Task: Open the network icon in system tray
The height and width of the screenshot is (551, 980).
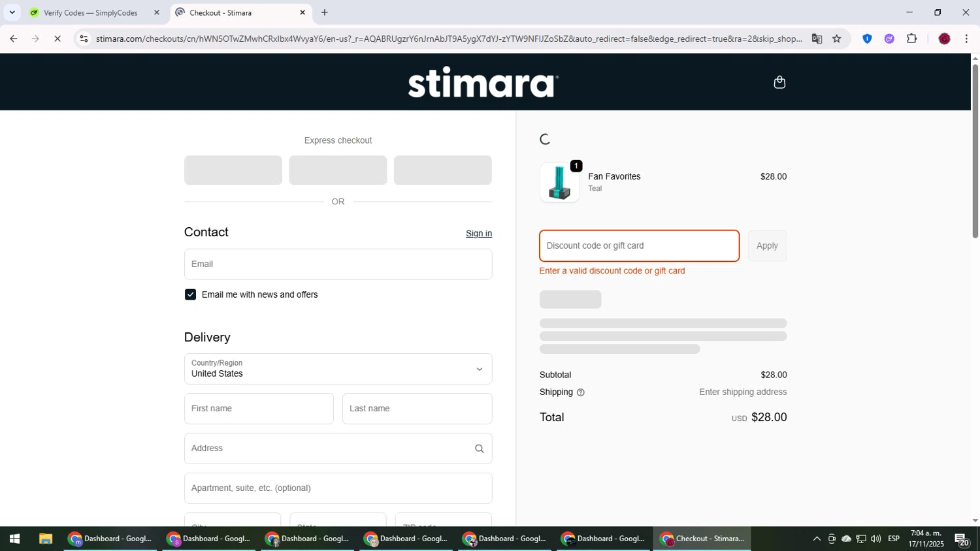Action: pyautogui.click(x=861, y=539)
